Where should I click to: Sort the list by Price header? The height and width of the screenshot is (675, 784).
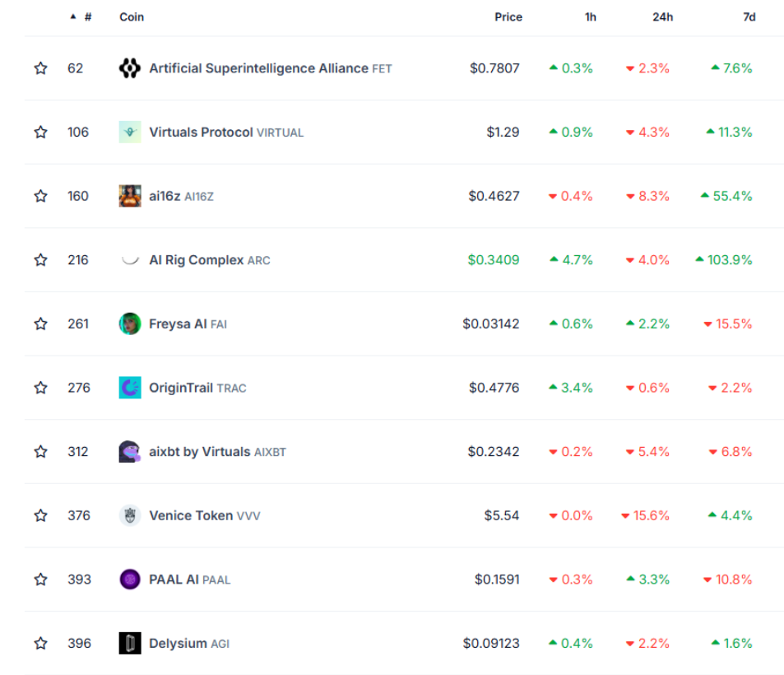click(508, 16)
